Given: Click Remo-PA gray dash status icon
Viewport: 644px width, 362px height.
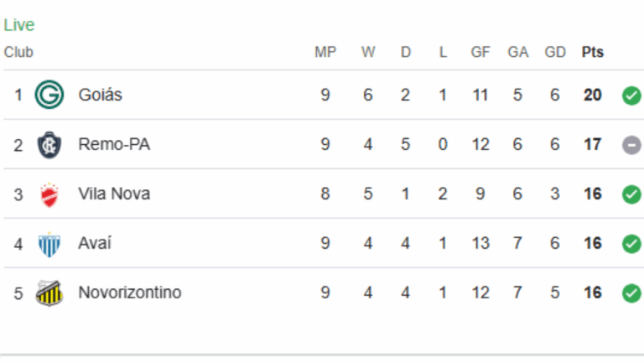Looking at the screenshot, I should tap(631, 144).
